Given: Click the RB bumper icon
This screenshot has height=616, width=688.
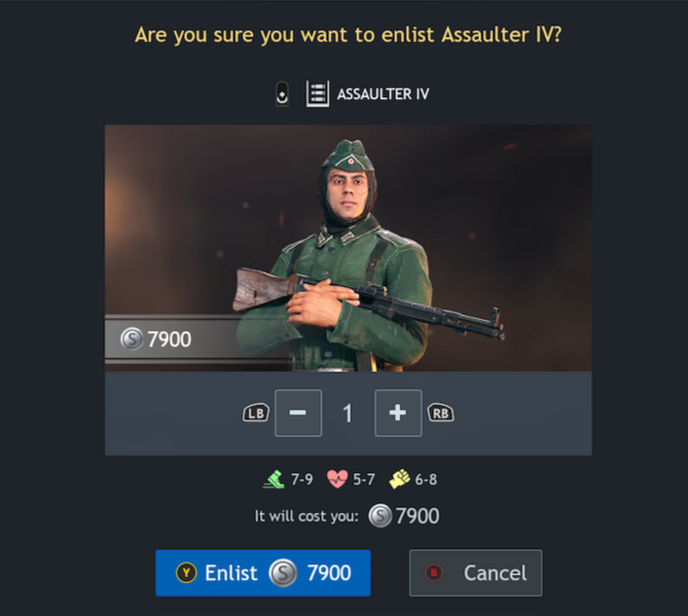Looking at the screenshot, I should point(441,413).
